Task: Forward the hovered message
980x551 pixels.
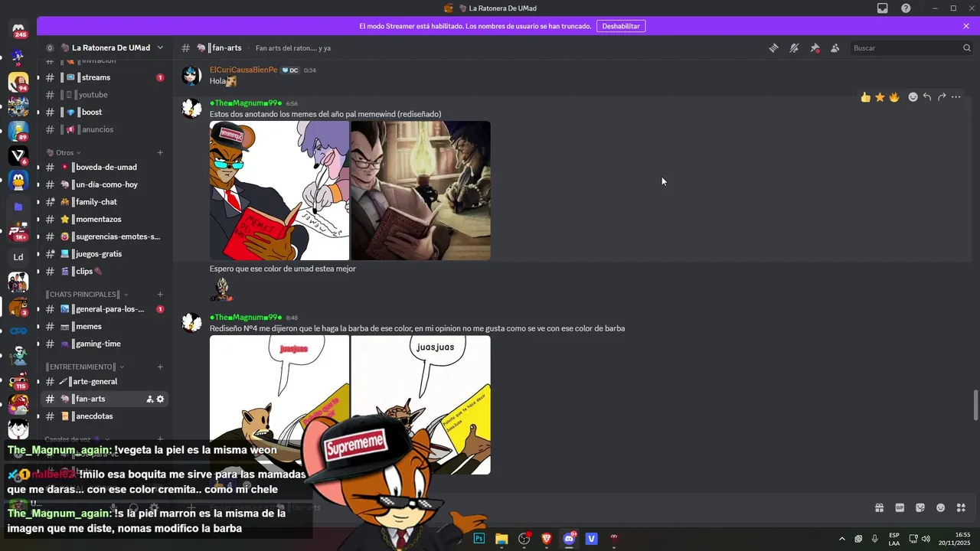Action: [x=942, y=97]
